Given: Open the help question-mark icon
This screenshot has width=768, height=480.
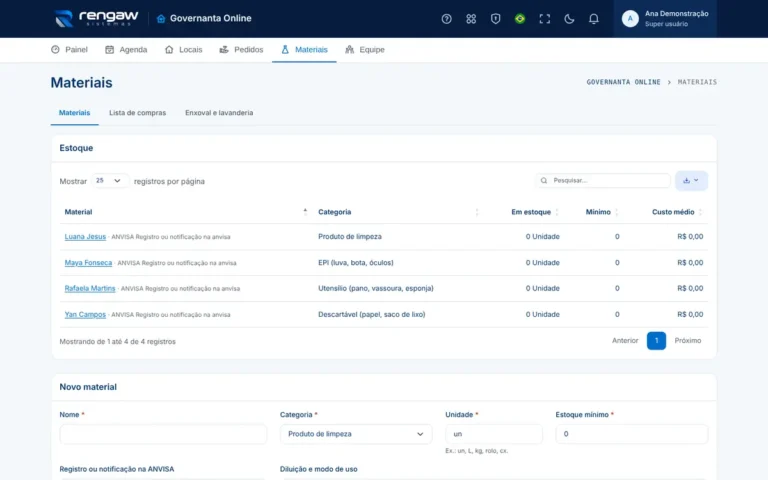Looking at the screenshot, I should click(446, 19).
